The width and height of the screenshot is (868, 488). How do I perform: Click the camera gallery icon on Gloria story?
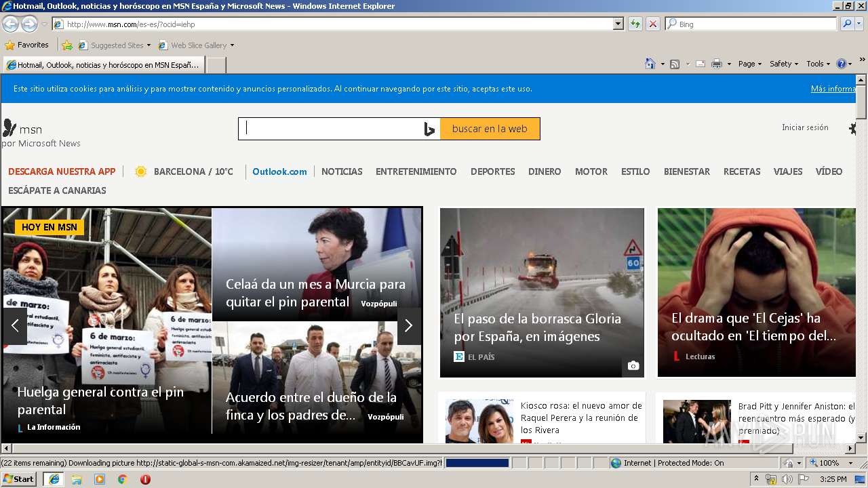coord(633,366)
